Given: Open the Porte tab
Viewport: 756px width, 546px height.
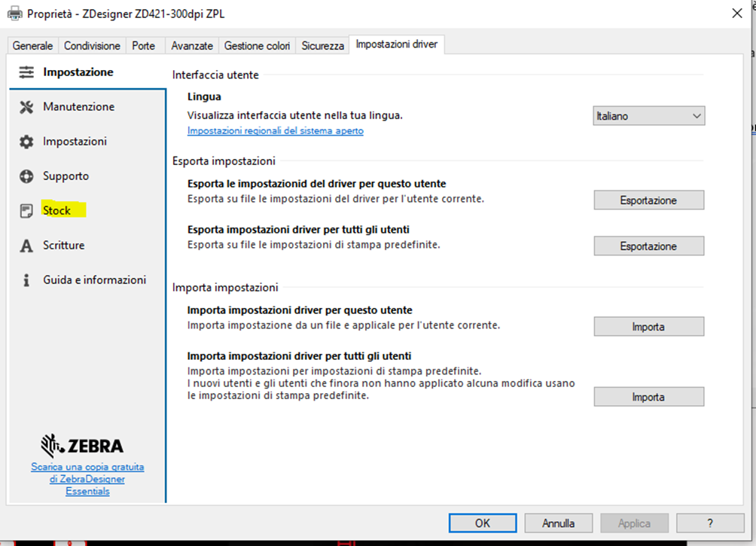Looking at the screenshot, I should 143,46.
